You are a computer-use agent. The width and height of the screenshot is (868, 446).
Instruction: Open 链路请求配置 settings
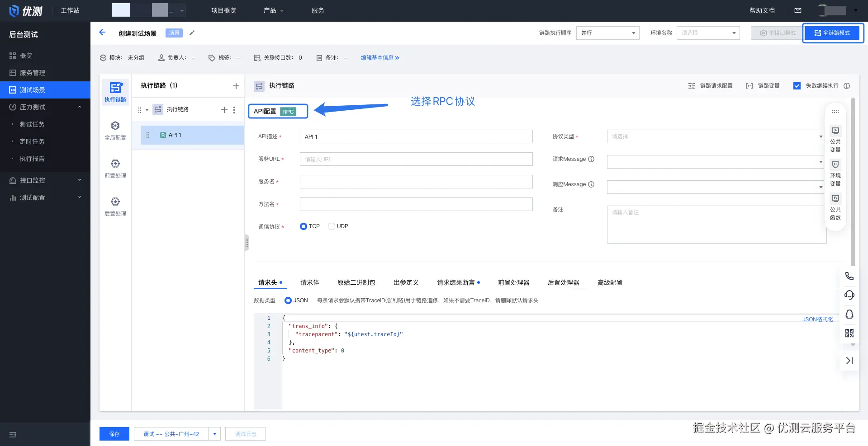(710, 86)
